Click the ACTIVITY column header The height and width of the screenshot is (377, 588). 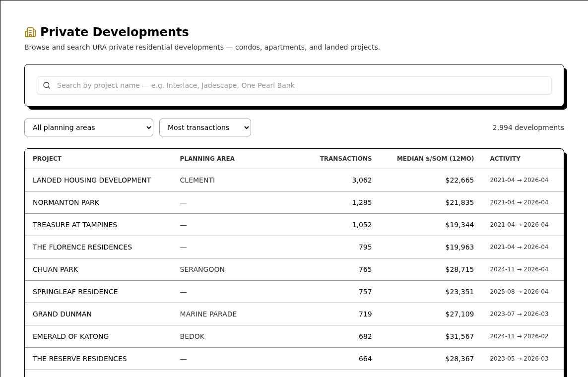pyautogui.click(x=505, y=159)
